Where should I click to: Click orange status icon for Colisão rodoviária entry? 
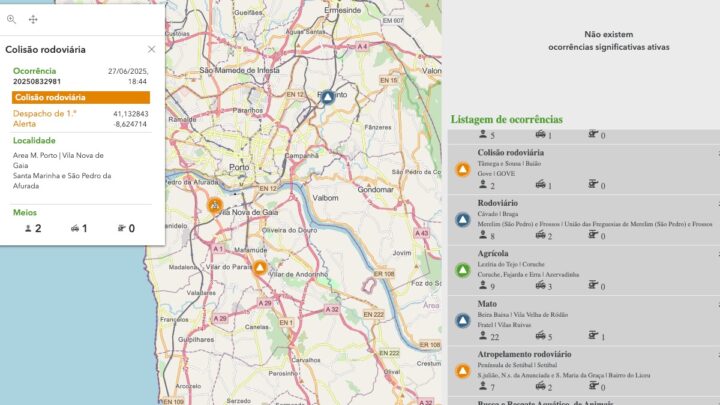[x=462, y=169]
